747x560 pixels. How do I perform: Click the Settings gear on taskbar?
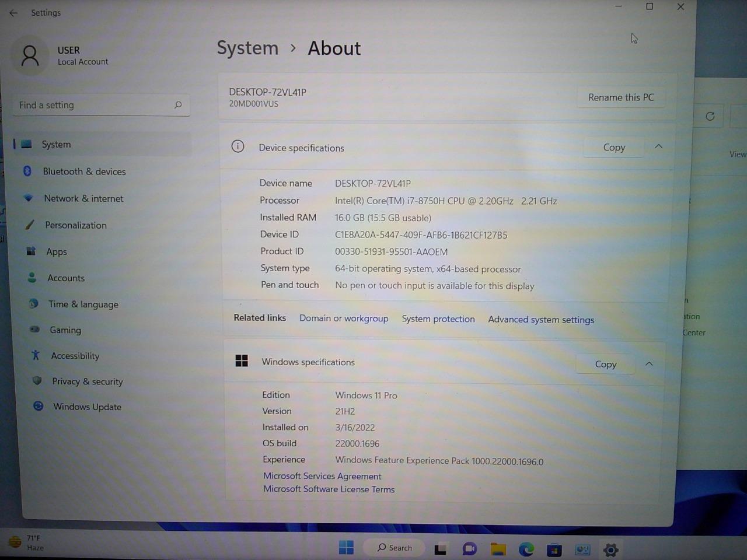pos(610,549)
